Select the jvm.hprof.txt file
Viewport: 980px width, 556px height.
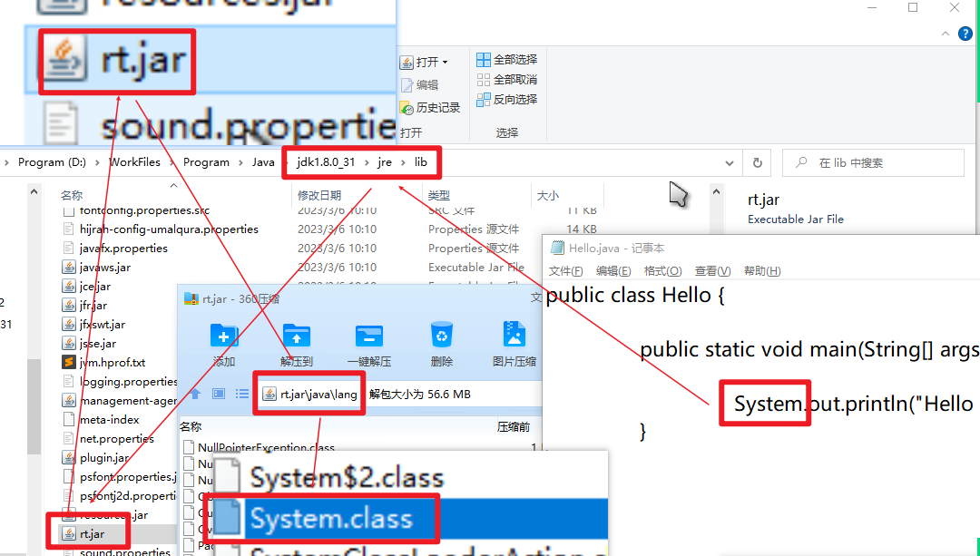(x=112, y=363)
